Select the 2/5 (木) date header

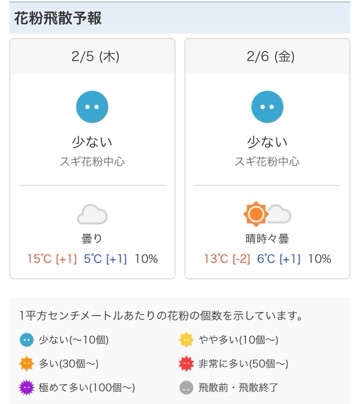coord(92,56)
